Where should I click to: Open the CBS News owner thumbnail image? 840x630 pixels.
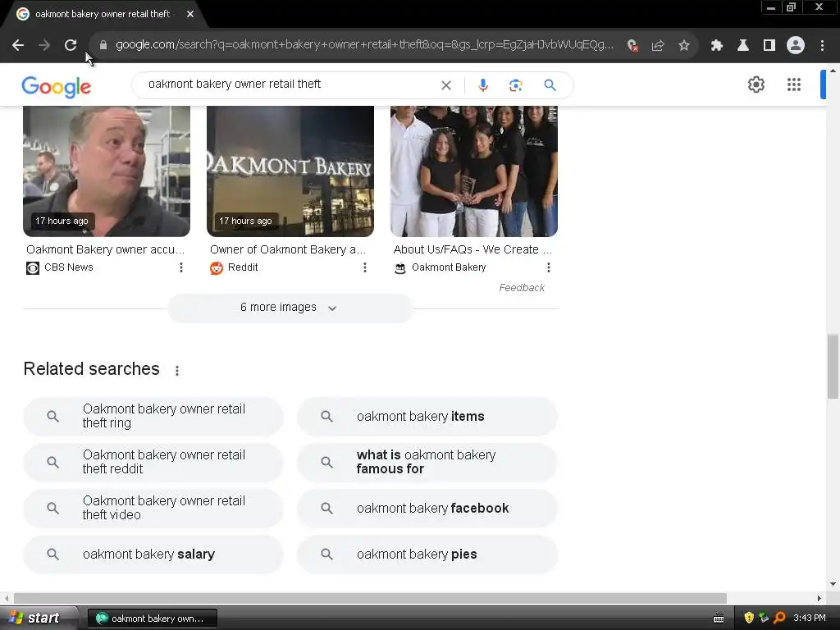point(107,171)
